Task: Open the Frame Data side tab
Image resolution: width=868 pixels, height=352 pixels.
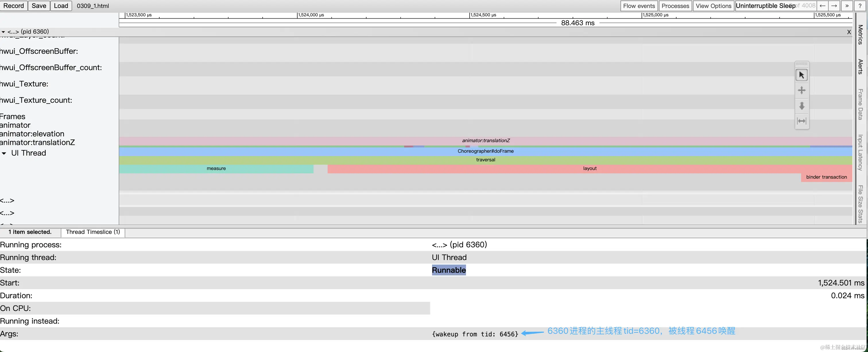Action: tap(860, 104)
